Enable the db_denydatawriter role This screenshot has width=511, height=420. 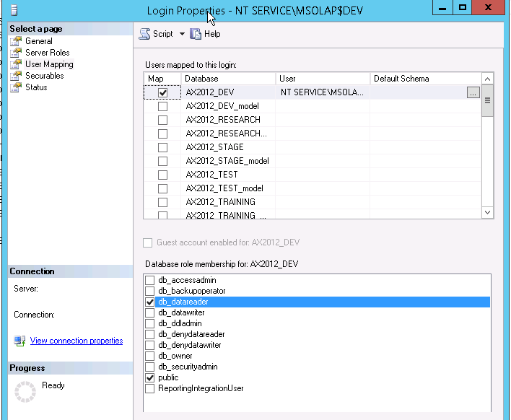point(149,345)
